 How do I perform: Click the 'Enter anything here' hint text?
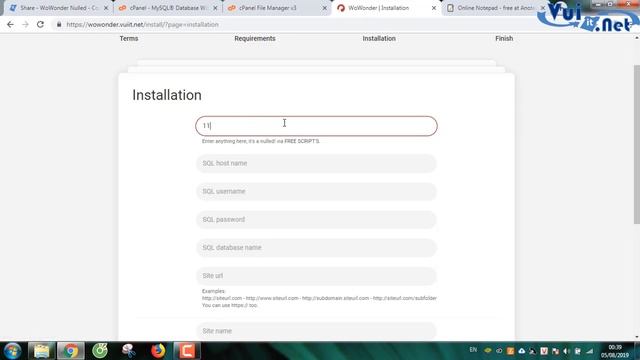click(260, 141)
